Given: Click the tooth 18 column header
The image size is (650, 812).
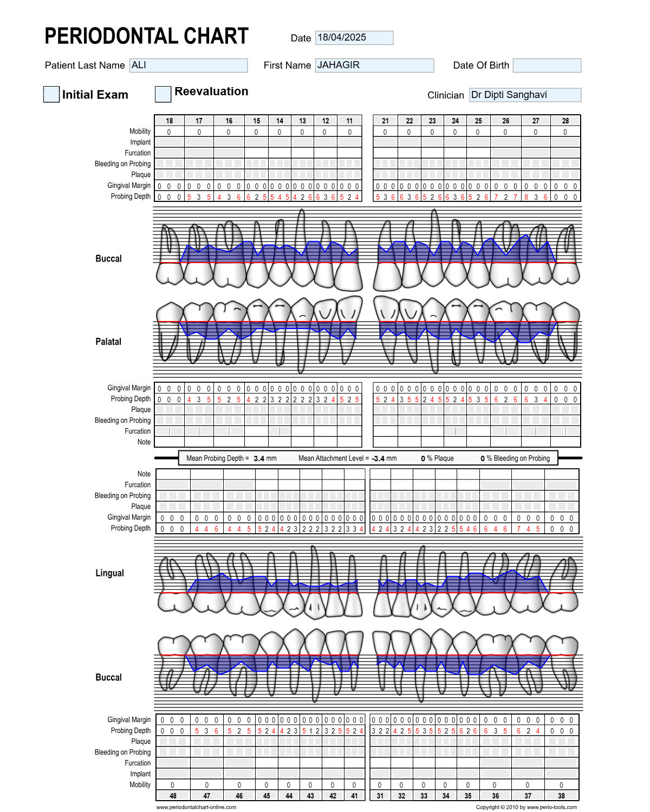Looking at the screenshot, I should pos(169,121).
